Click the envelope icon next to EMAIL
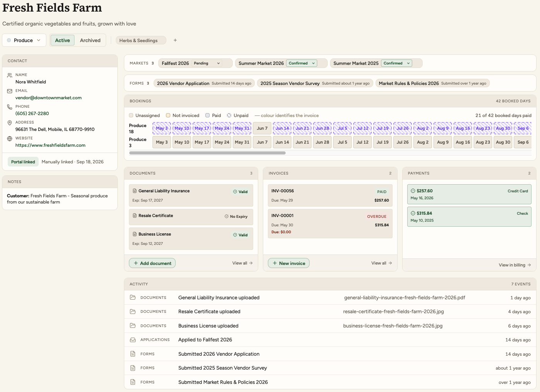 click(x=10, y=91)
